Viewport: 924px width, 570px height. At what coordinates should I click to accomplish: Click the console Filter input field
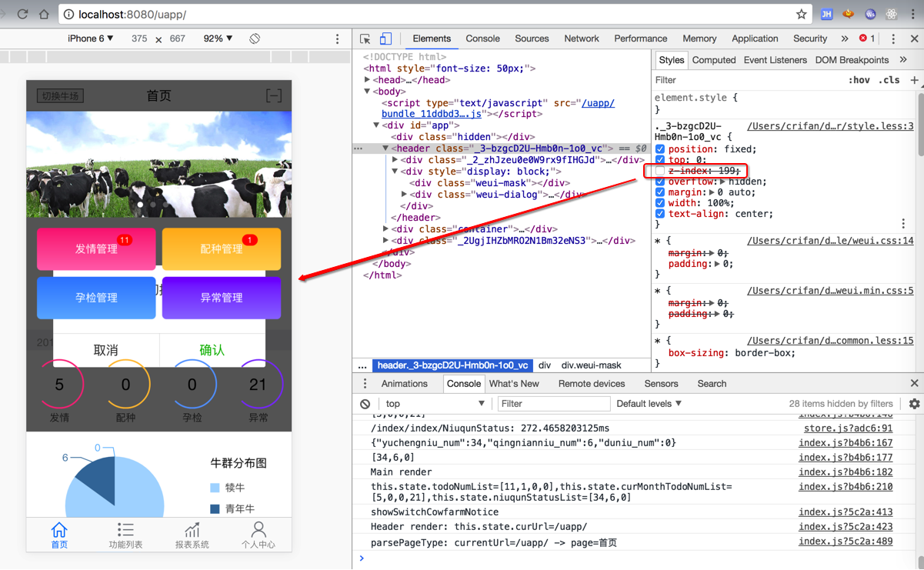tap(552, 404)
